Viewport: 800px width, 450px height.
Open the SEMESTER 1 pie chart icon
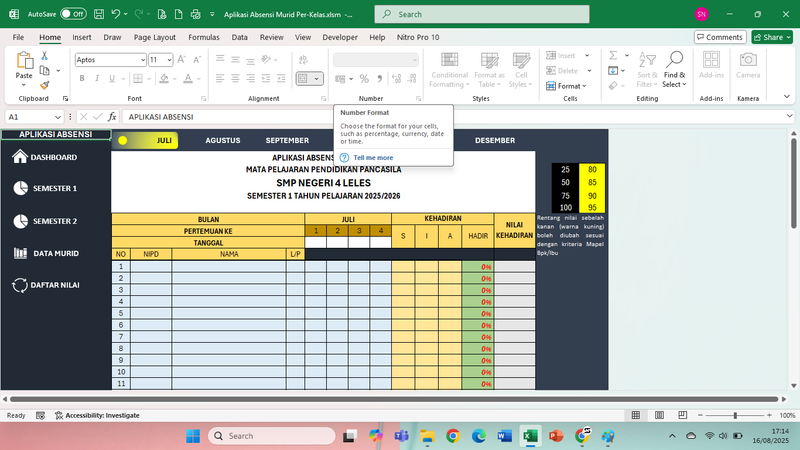(x=20, y=188)
